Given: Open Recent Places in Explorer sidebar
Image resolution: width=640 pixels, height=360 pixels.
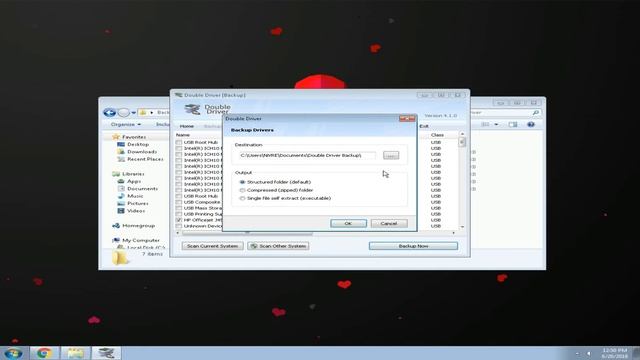Looking at the screenshot, I should coord(145,159).
